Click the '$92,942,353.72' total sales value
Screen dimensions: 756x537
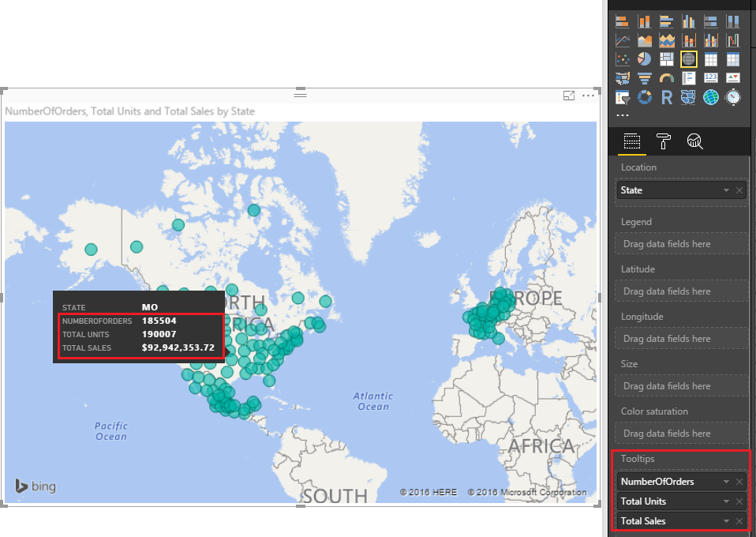coord(178,348)
